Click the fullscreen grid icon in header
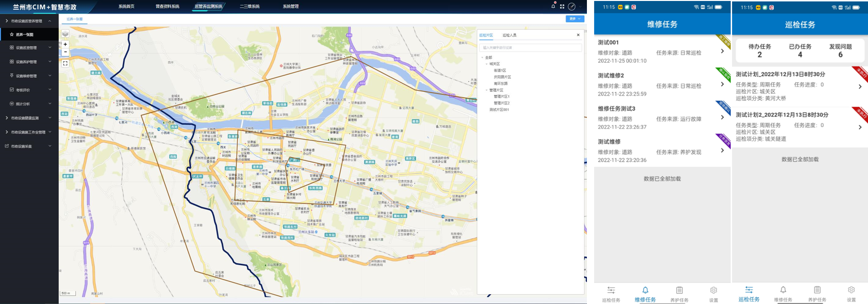 pyautogui.click(x=562, y=6)
